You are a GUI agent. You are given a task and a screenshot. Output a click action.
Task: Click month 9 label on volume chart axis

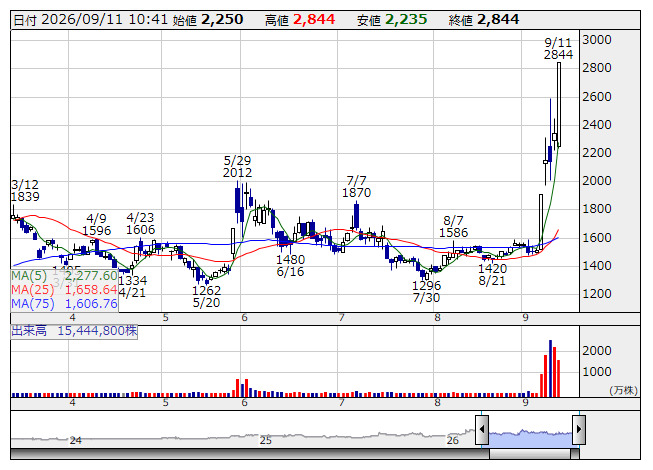[526, 403]
